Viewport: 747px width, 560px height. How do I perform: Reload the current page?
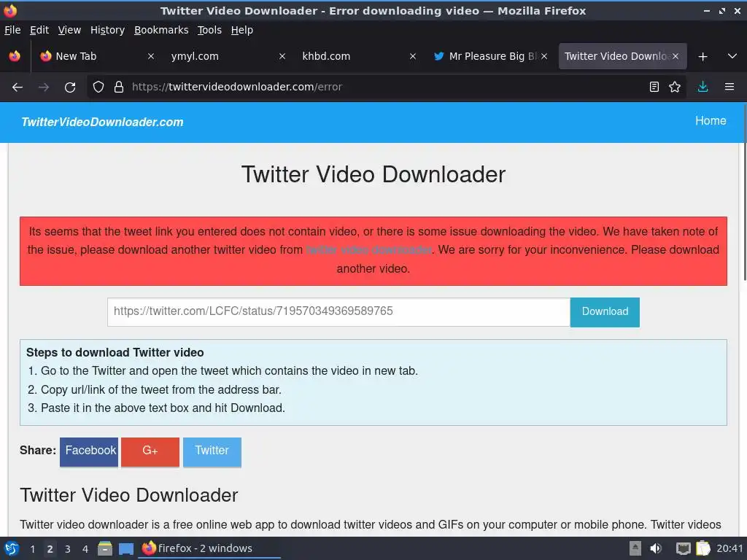pyautogui.click(x=70, y=87)
